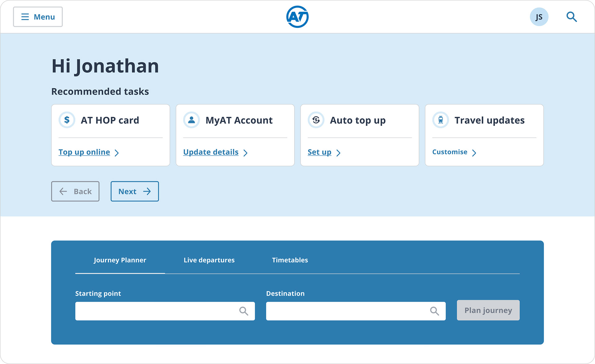Click the train icon on Travel updates

tap(440, 120)
